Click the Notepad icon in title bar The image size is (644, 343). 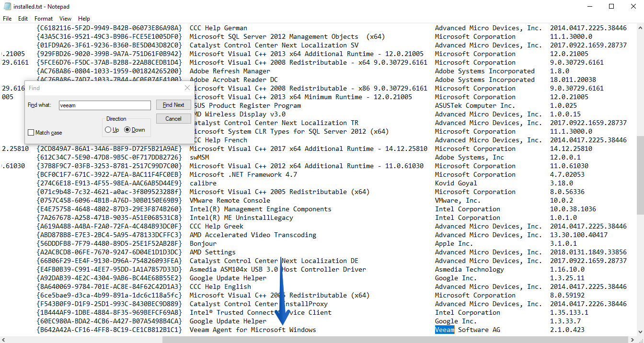click(7, 6)
